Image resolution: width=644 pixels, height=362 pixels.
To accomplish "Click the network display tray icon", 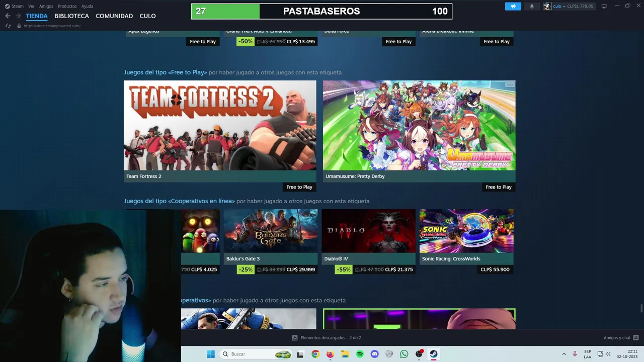I will point(600,354).
